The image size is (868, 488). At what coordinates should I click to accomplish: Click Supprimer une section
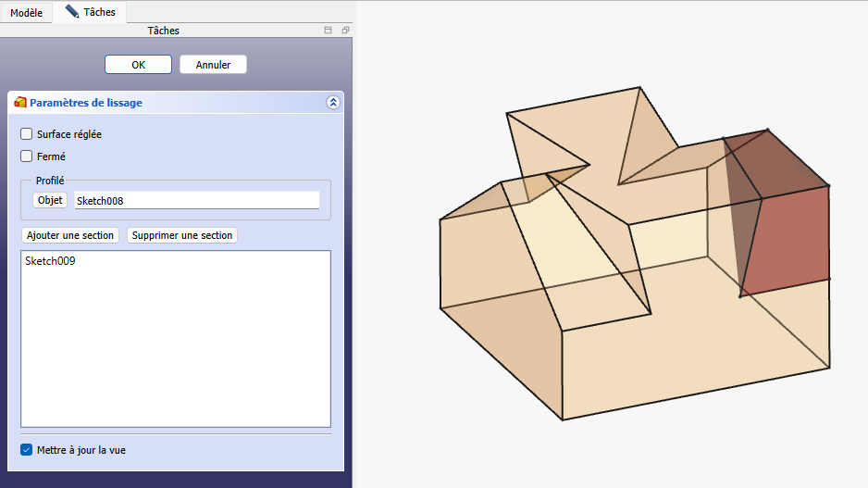pyautogui.click(x=181, y=235)
